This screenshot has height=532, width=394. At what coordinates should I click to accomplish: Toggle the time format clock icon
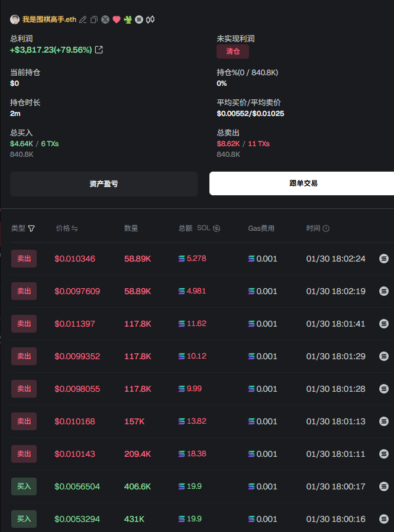click(326, 228)
